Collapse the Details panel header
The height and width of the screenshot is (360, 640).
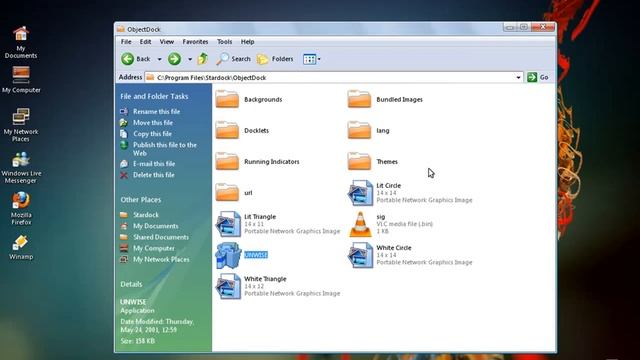pos(131,284)
